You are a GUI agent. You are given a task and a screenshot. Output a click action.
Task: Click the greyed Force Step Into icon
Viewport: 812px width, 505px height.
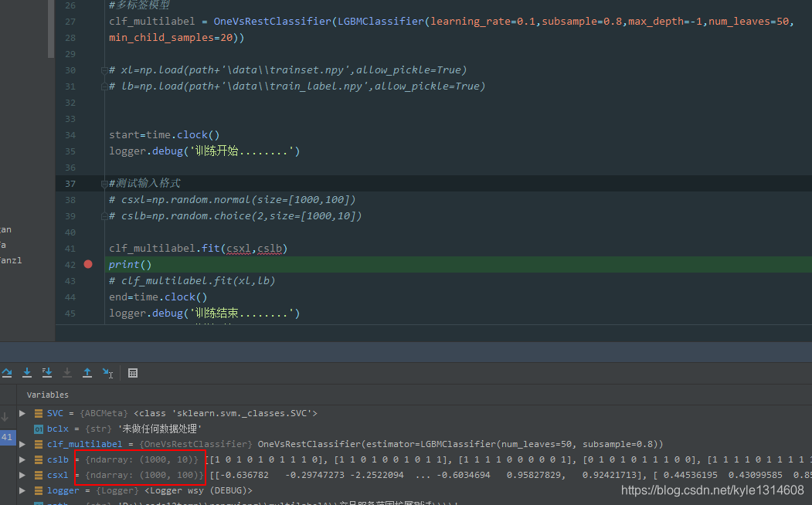pos(67,372)
